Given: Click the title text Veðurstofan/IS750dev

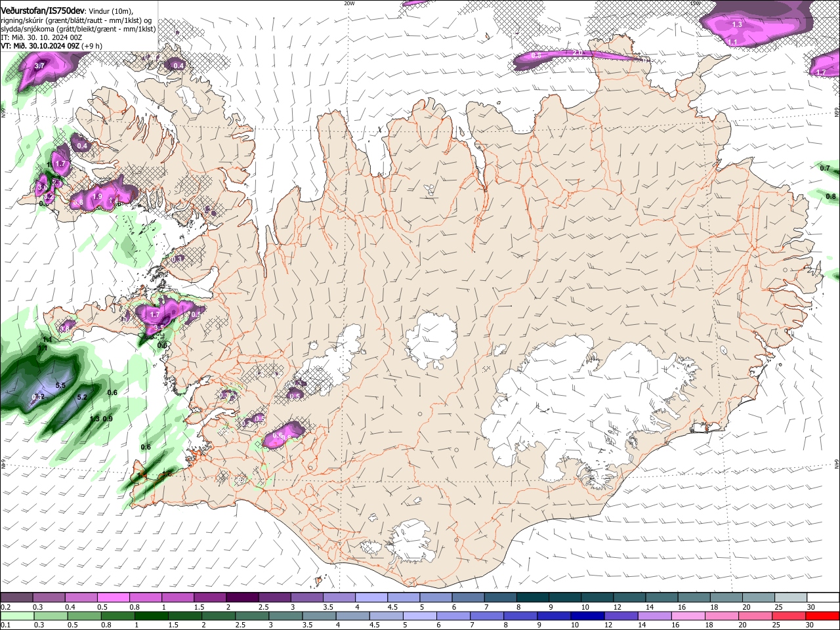Looking at the screenshot, I should [43, 11].
